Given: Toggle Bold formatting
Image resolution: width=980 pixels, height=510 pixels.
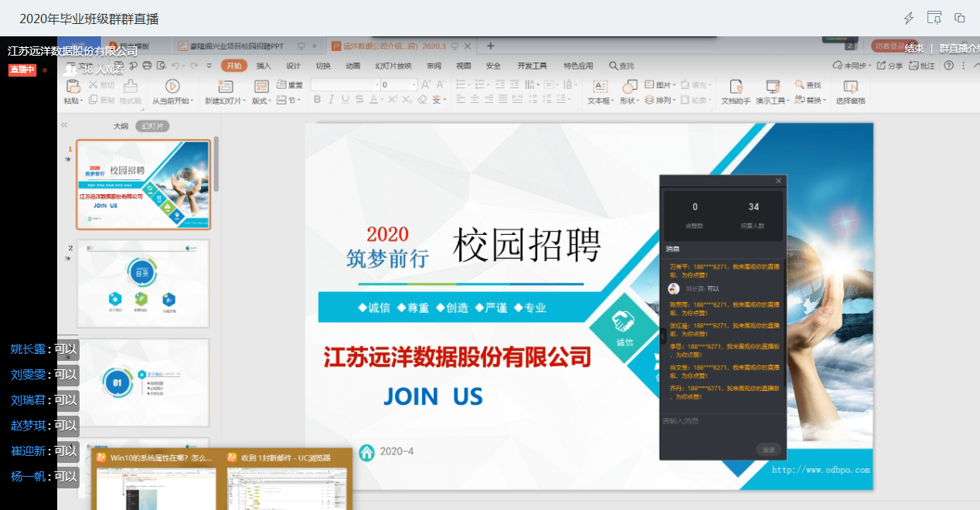Looking at the screenshot, I should (317, 100).
